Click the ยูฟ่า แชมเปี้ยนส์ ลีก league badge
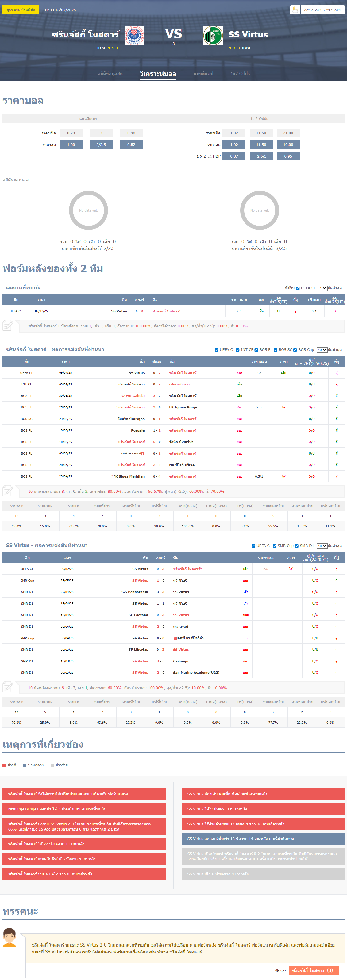347x980 pixels. coord(21,10)
